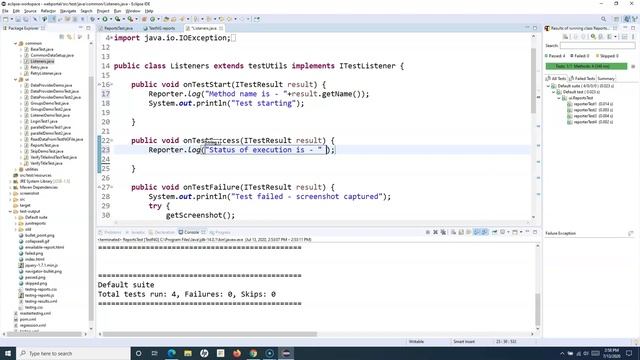
Task: Open the Edit menu
Action: coord(16,11)
